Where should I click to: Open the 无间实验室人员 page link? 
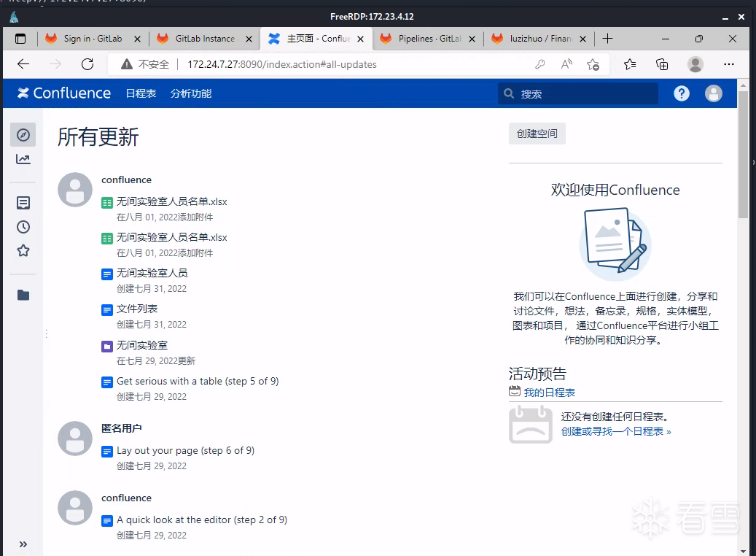coord(152,273)
